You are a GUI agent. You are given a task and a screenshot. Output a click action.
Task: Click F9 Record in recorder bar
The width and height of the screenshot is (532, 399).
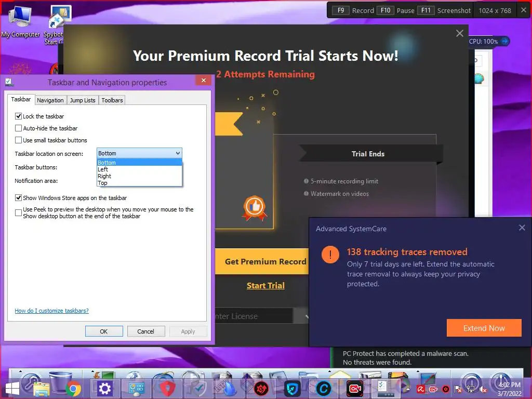(353, 10)
